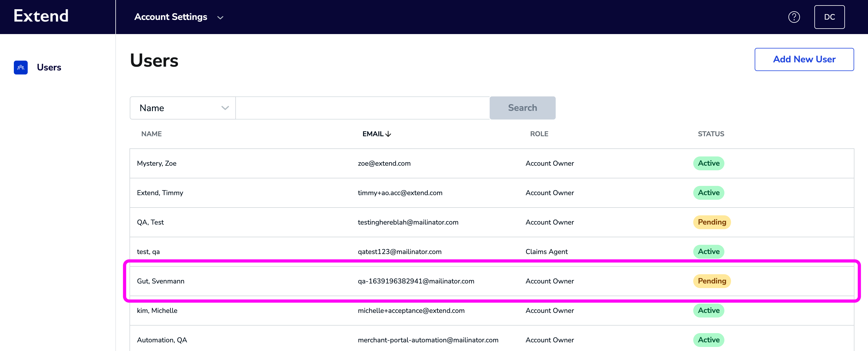Open user Gut, Svenmann

point(161,281)
